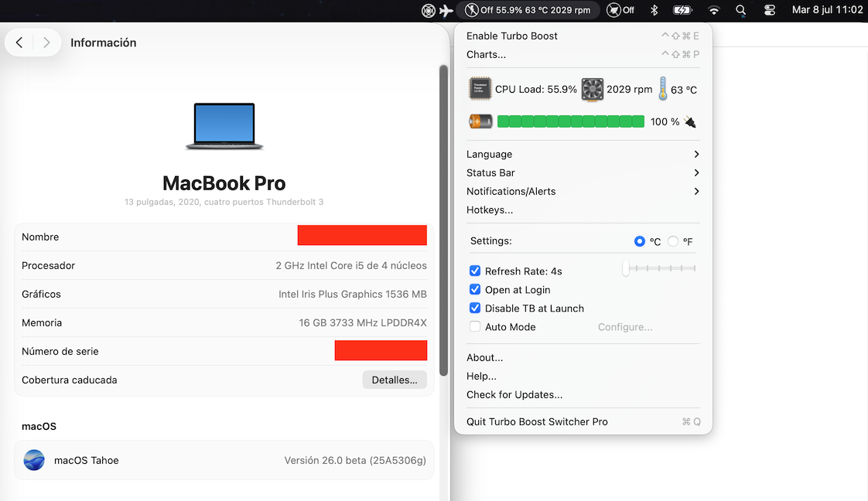
Task: Click the Detalles... button
Action: coord(395,380)
